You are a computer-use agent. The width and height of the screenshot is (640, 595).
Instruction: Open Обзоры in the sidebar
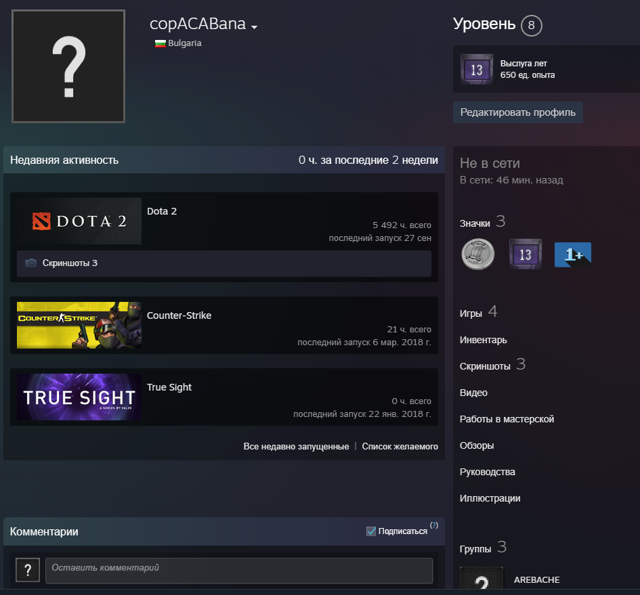[x=477, y=446]
